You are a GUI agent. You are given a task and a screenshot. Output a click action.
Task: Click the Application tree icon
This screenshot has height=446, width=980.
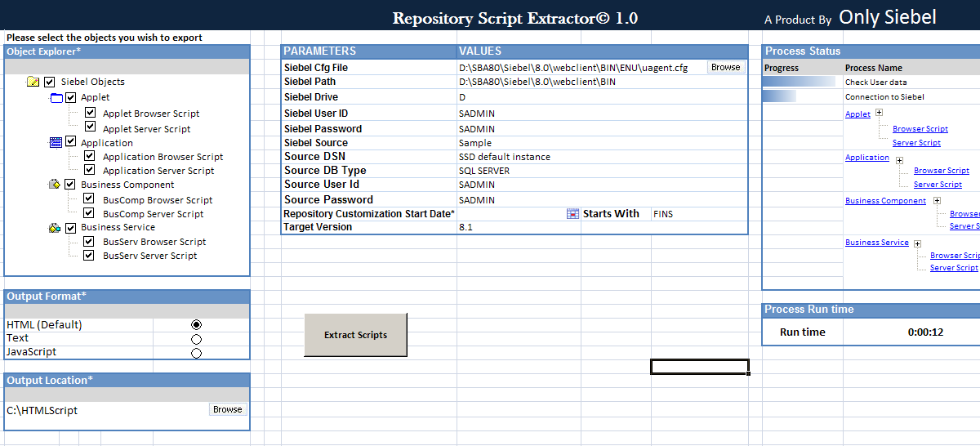(56, 142)
